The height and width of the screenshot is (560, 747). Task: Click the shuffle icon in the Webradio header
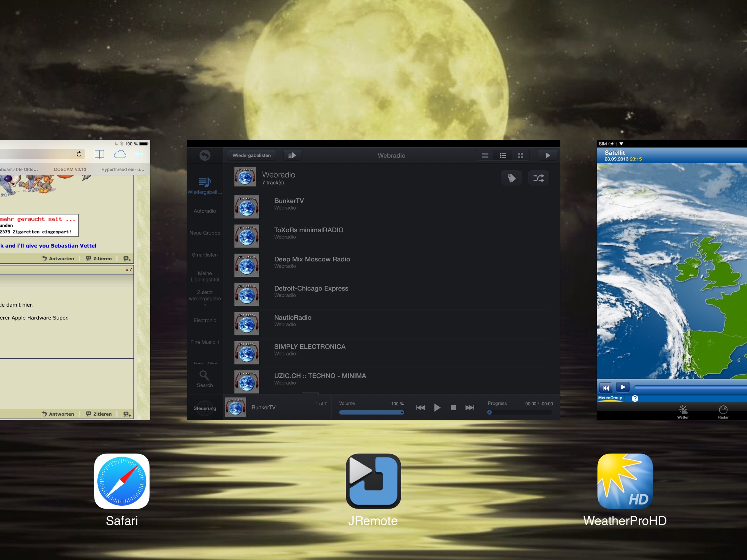[538, 178]
